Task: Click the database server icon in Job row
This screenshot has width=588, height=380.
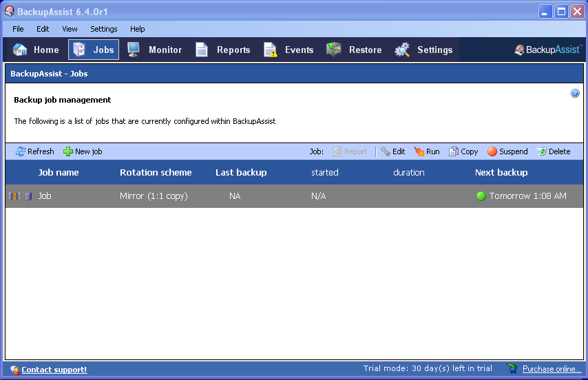Action: pyautogui.click(x=28, y=196)
